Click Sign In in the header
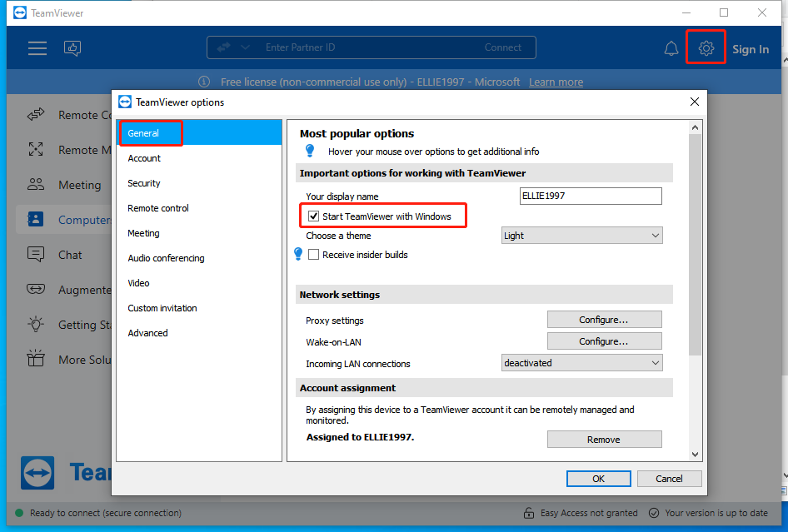 click(751, 49)
